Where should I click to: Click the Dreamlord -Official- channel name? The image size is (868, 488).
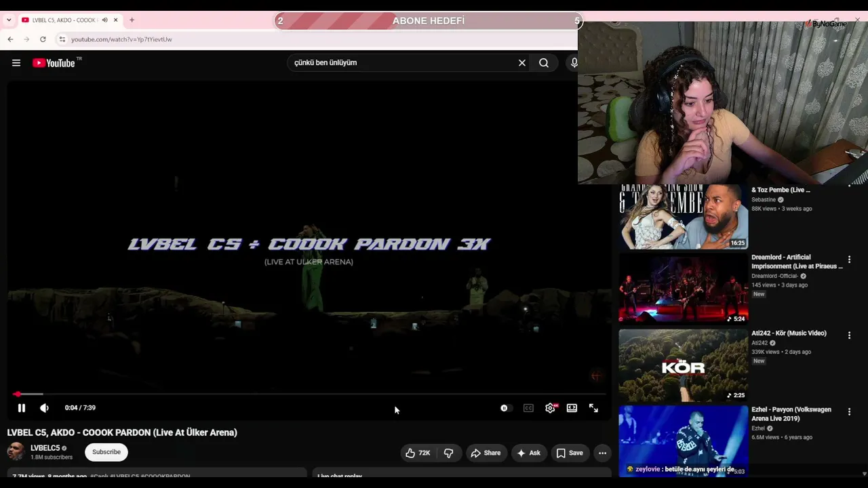tap(774, 277)
